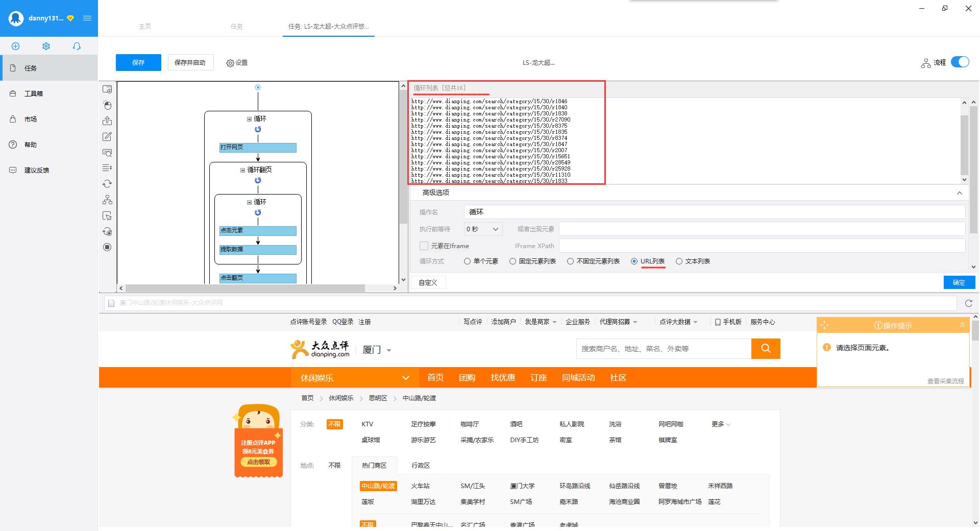Collapse the 操作提示 panel chevron

tap(962, 325)
